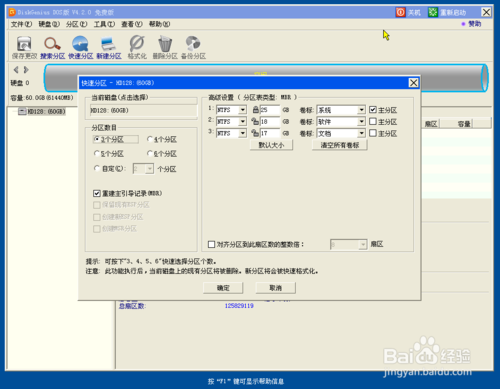Open the 工具(T) menu
The height and width of the screenshot is (389, 500).
coord(104,24)
